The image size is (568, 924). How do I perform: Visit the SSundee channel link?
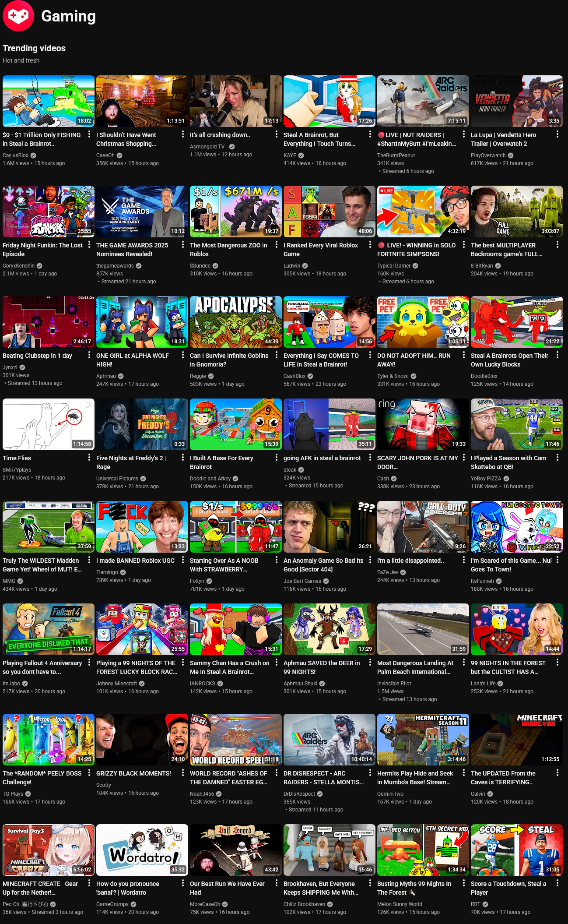pyautogui.click(x=200, y=266)
